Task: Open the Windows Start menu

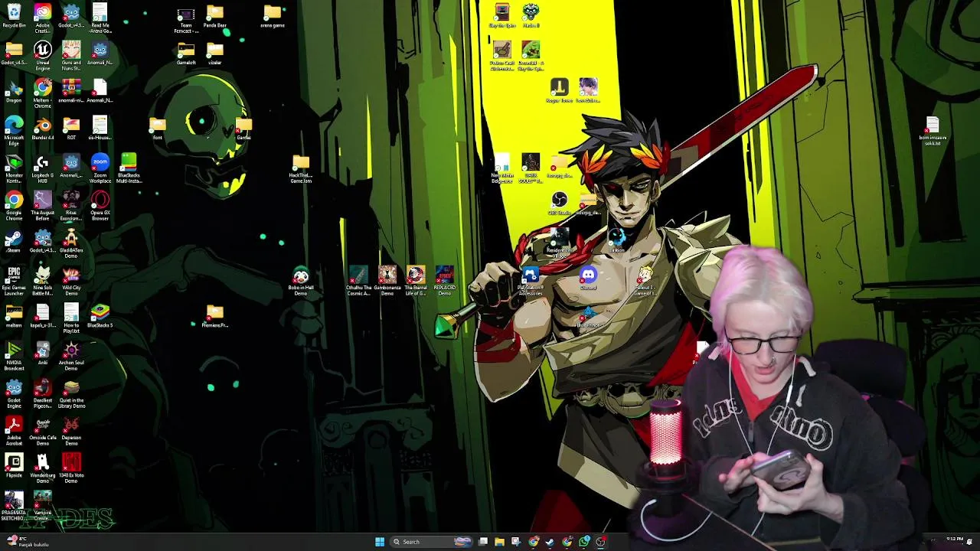Action: coord(380,542)
